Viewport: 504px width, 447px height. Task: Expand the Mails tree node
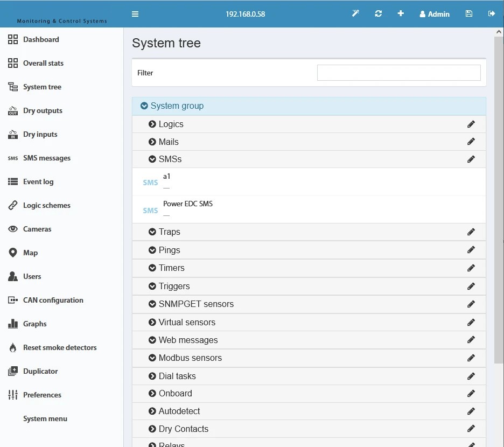[x=152, y=142]
